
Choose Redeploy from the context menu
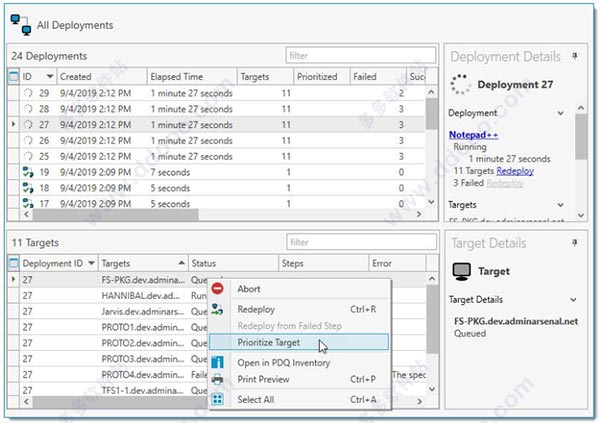click(300, 309)
